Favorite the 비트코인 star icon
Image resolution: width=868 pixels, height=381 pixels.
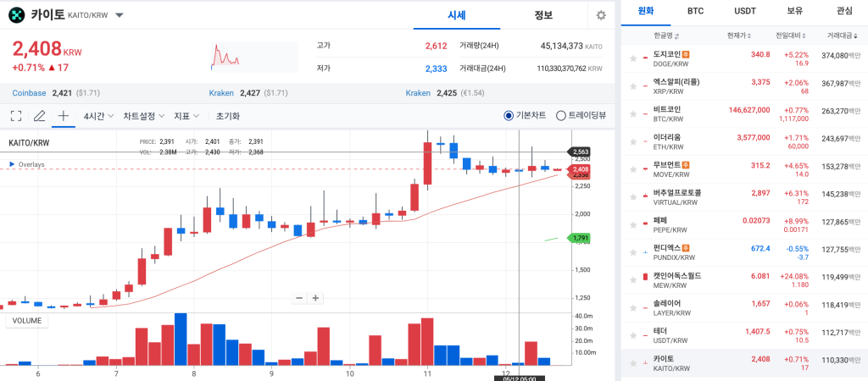tap(634, 114)
